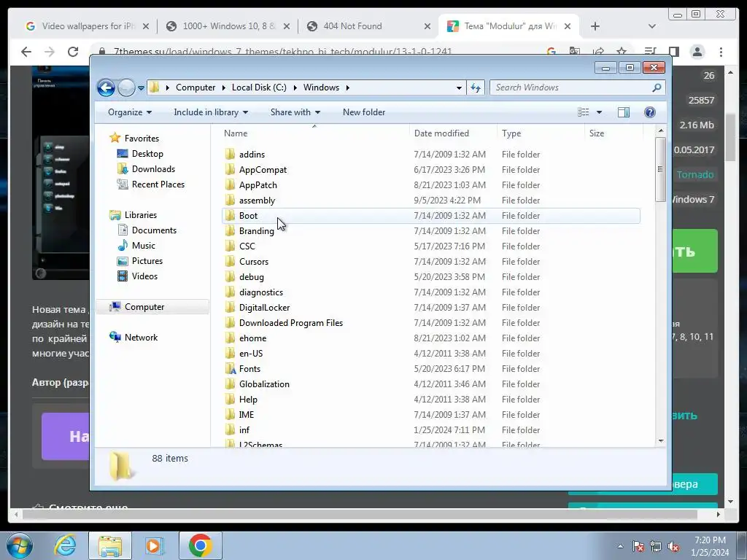Select Downloads in the navigation pane
Image resolution: width=747 pixels, height=560 pixels.
click(153, 169)
